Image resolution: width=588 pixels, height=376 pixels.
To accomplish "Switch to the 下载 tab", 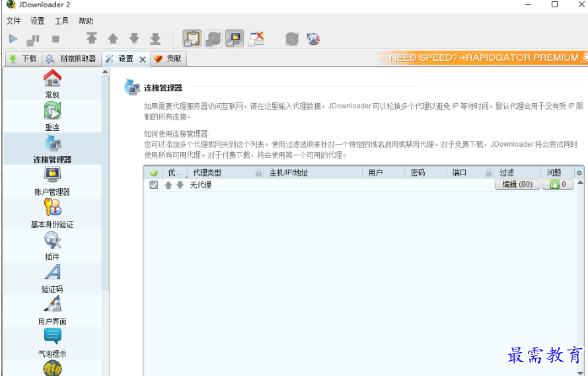I will [23, 59].
